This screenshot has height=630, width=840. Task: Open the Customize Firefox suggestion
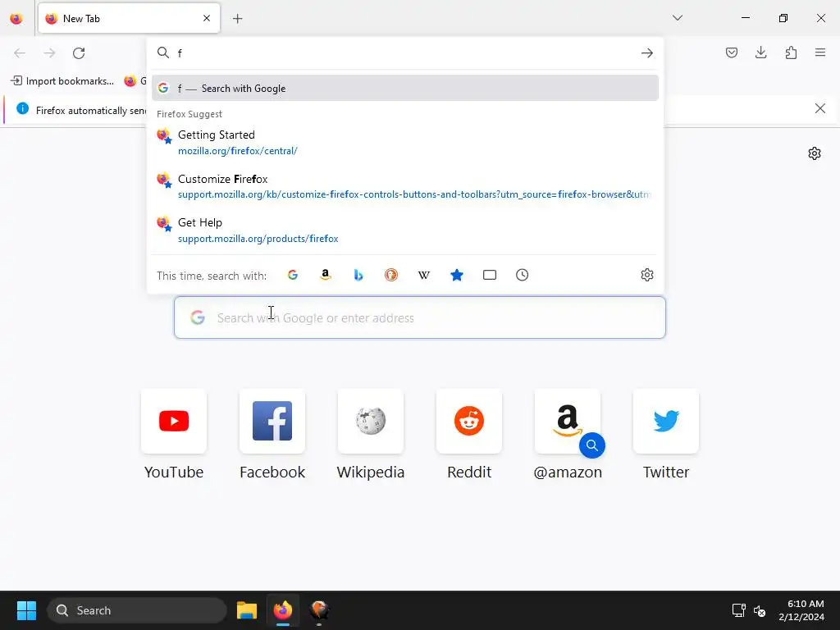coord(405,186)
